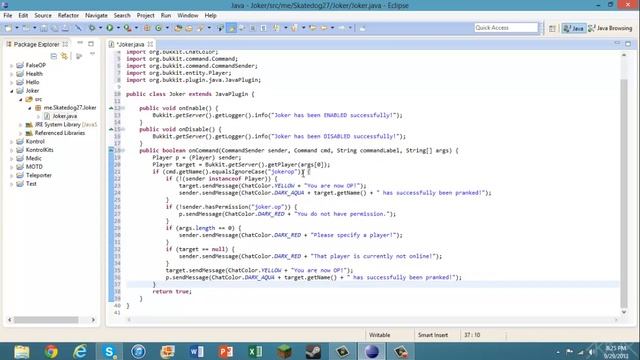Click the New Java Class icon
Image resolution: width=640 pixels, height=360 pixels.
point(158,28)
